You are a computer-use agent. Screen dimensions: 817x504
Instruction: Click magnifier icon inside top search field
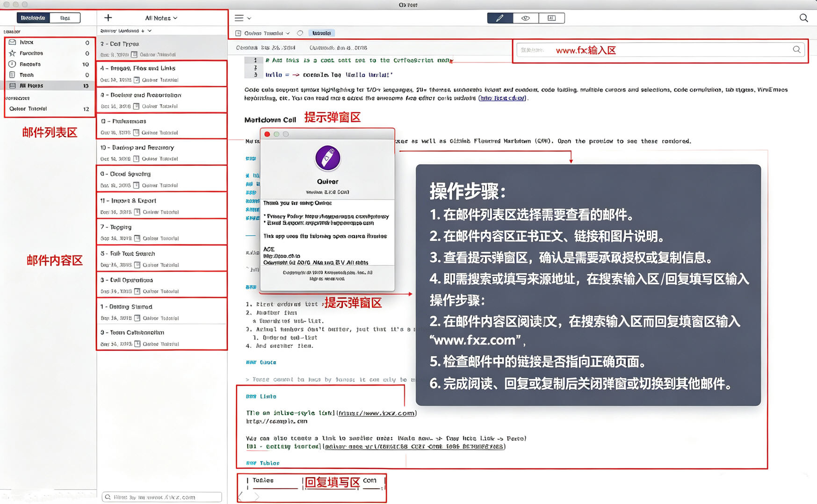[796, 50]
